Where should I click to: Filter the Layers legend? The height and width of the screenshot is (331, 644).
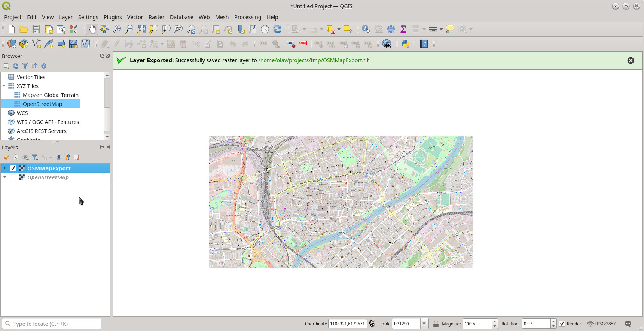34,157
